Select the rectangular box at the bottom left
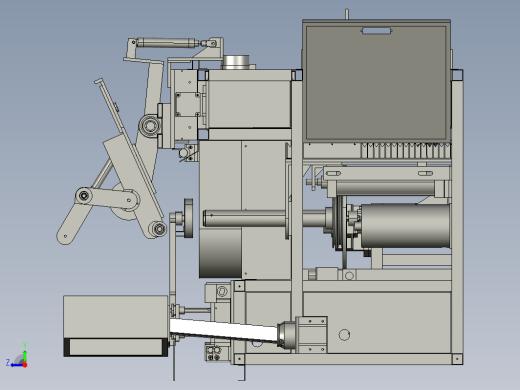 116,326
